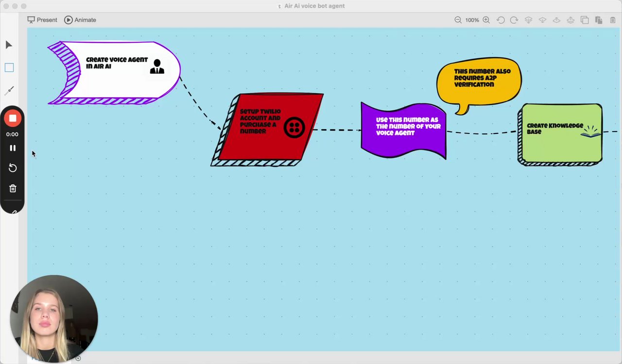This screenshot has width=622, height=364.
Task: Zoom in the canvas
Action: click(486, 20)
